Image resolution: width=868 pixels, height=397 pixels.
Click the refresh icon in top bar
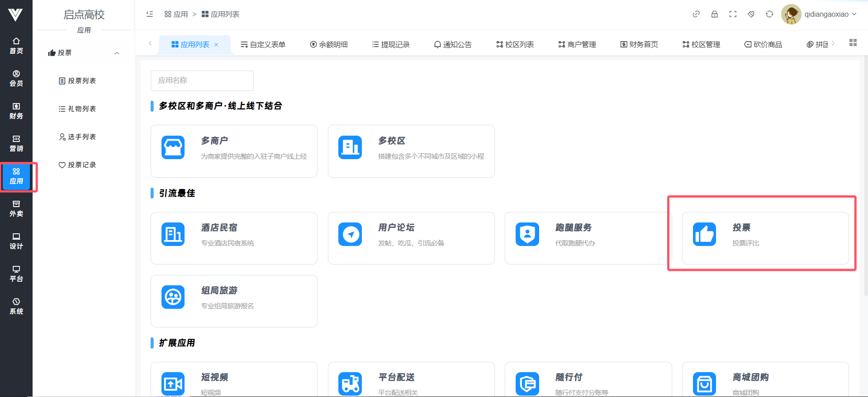(x=769, y=14)
